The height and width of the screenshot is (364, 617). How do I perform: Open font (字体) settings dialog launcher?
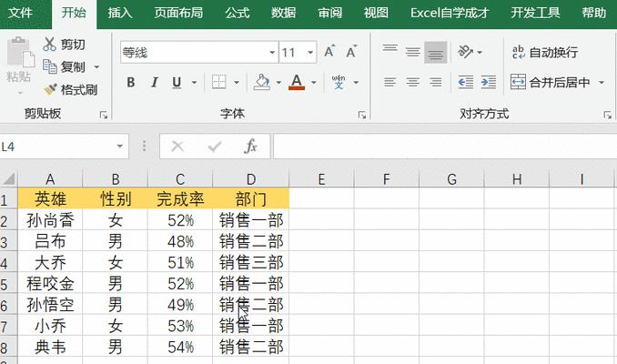coord(362,115)
